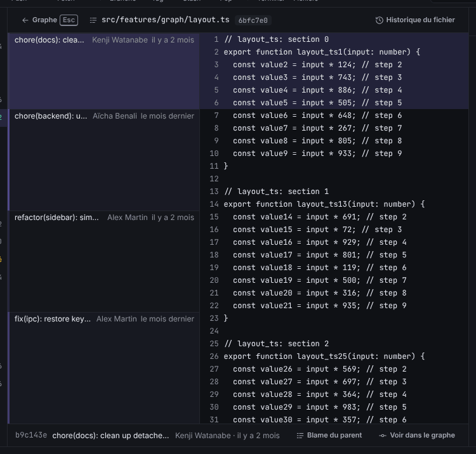Click the file path src/features/graph/layout.ts

tap(166, 20)
